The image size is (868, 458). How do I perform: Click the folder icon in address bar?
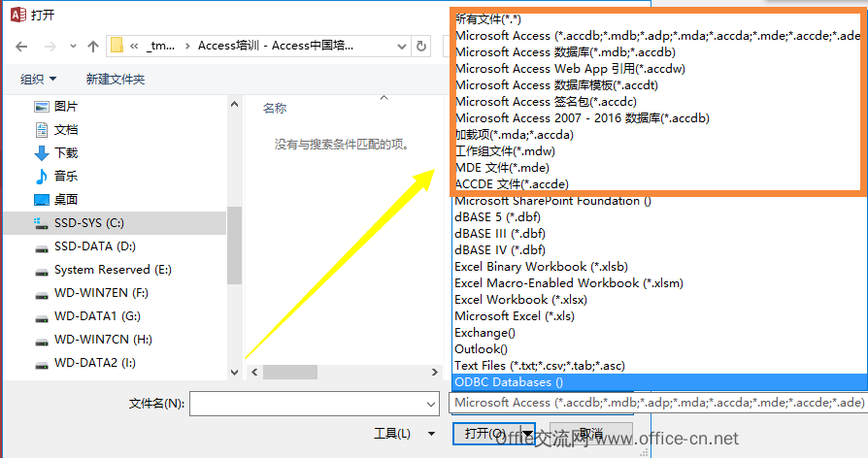tap(117, 46)
